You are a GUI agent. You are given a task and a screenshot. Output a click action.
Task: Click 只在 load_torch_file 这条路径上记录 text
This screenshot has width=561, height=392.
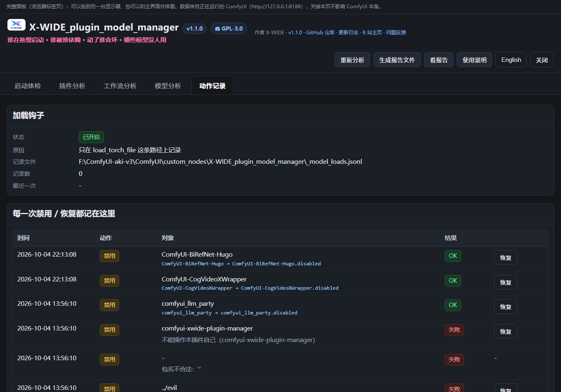[130, 150]
